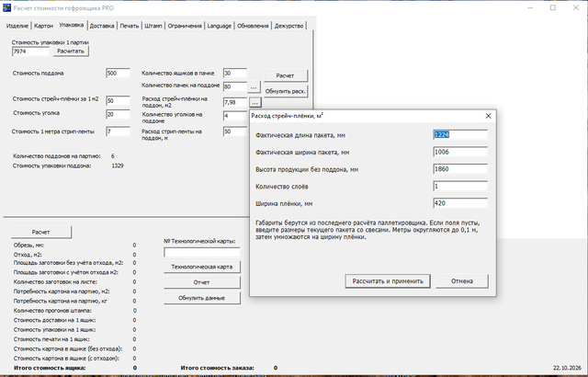Click the Итого стоимость ящика label
This screenshot has height=377, width=588.
click(50, 368)
